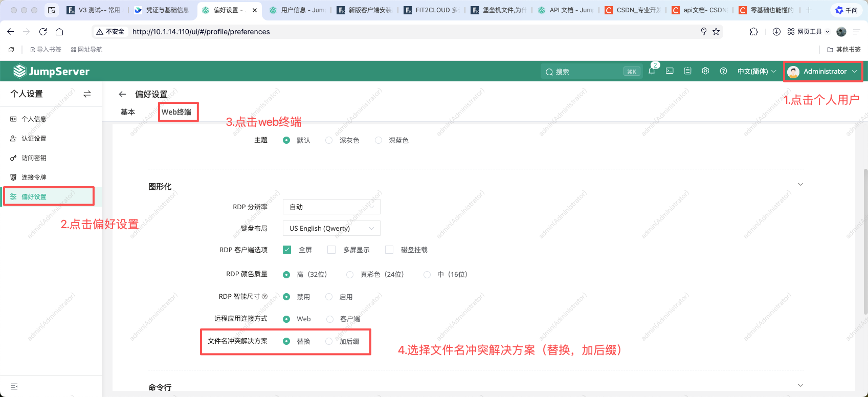
Task: Click the work order list icon in header
Action: click(687, 71)
